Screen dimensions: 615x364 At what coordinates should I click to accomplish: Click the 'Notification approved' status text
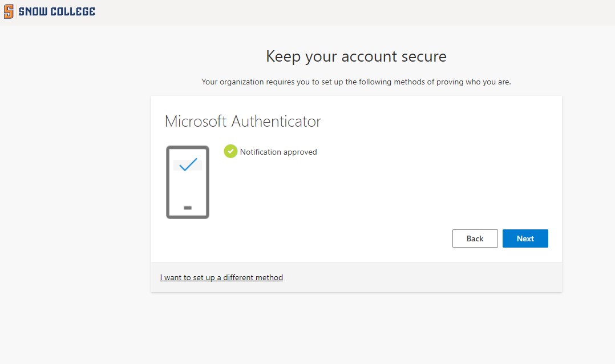click(x=278, y=152)
